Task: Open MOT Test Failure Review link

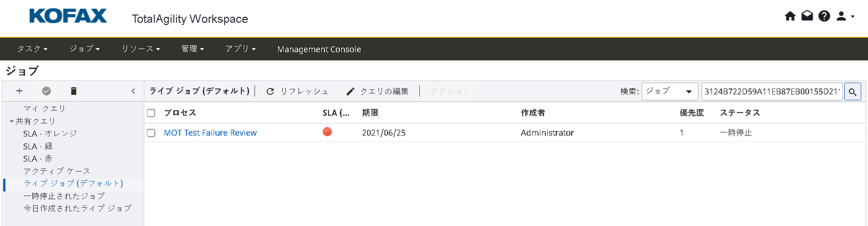Action: (x=210, y=133)
